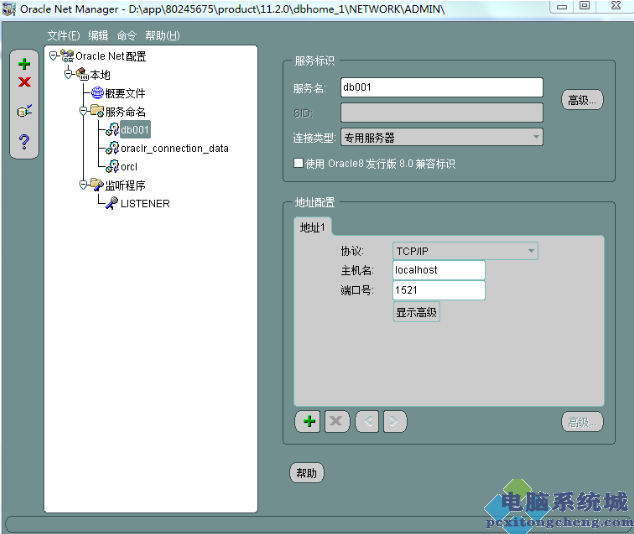The width and height of the screenshot is (634, 534).
Task: Toggle Oracle8 发行版 8.0 兼容标识 checkbox
Action: pyautogui.click(x=298, y=163)
